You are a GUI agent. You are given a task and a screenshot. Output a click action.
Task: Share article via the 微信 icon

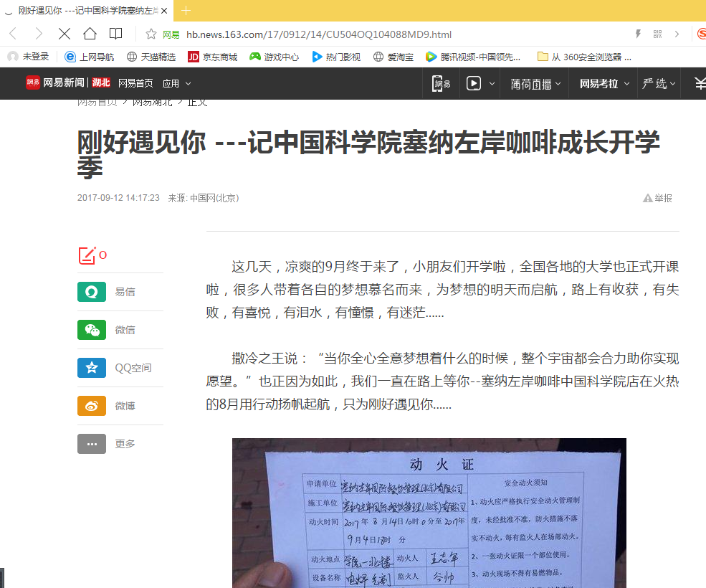pyautogui.click(x=92, y=330)
